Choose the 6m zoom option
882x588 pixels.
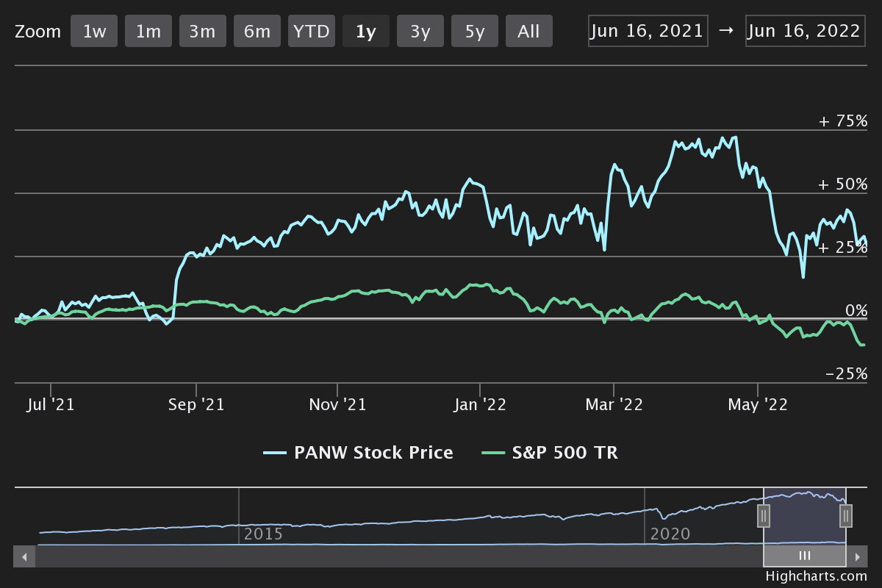(257, 32)
